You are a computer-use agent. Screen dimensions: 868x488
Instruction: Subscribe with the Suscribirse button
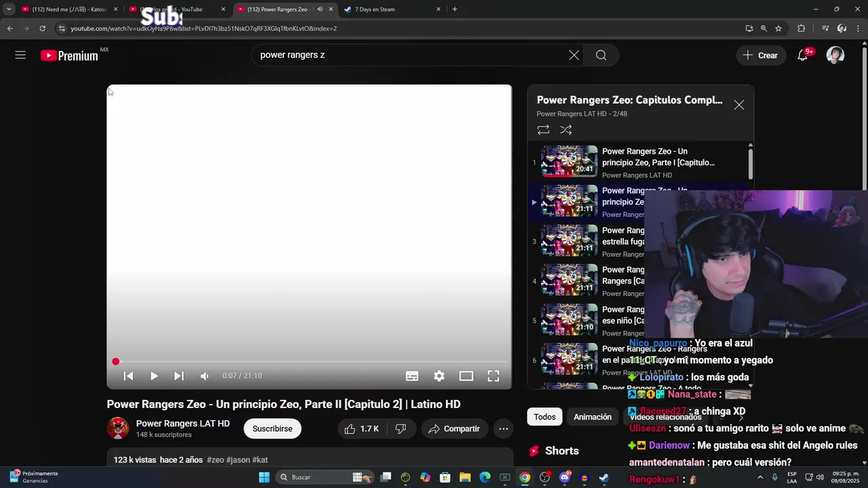pyautogui.click(x=272, y=428)
